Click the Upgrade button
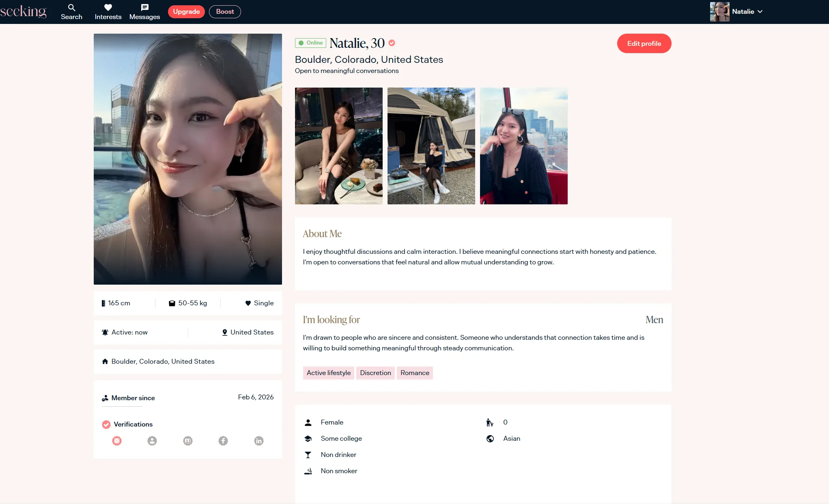The image size is (829, 504). coord(186,11)
